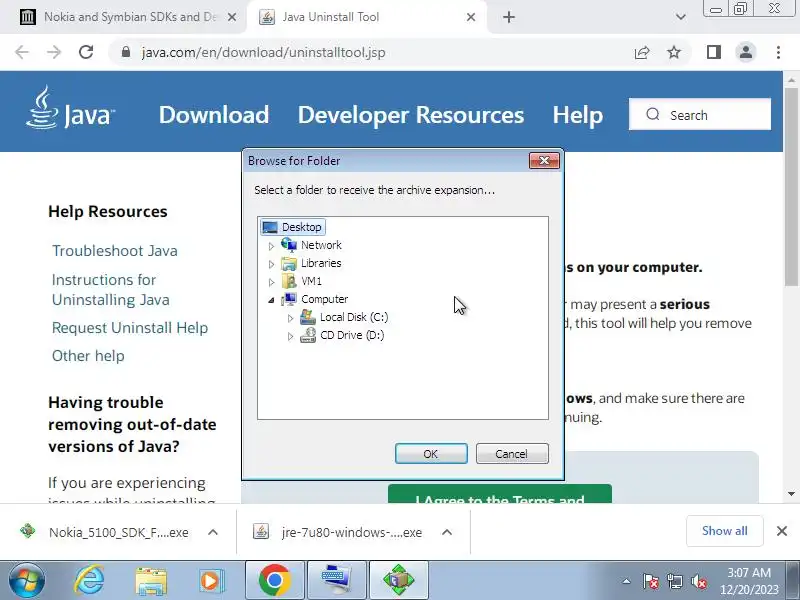Open the Chrome three-dot menu

(778, 52)
